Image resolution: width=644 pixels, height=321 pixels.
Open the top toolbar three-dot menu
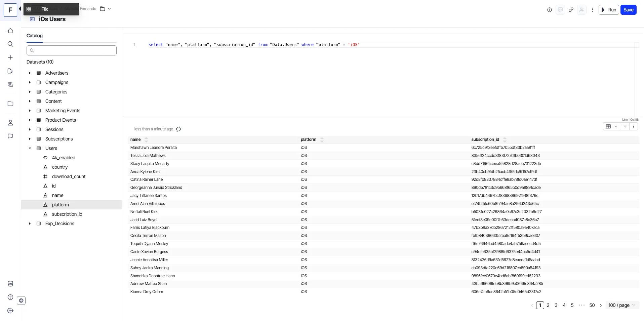tap(593, 10)
